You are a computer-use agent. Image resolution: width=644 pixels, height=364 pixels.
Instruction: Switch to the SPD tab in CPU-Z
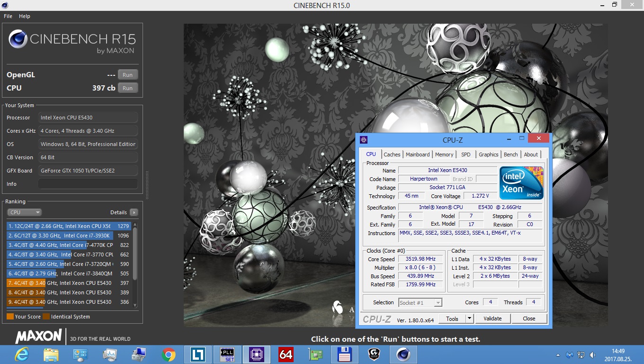(466, 154)
